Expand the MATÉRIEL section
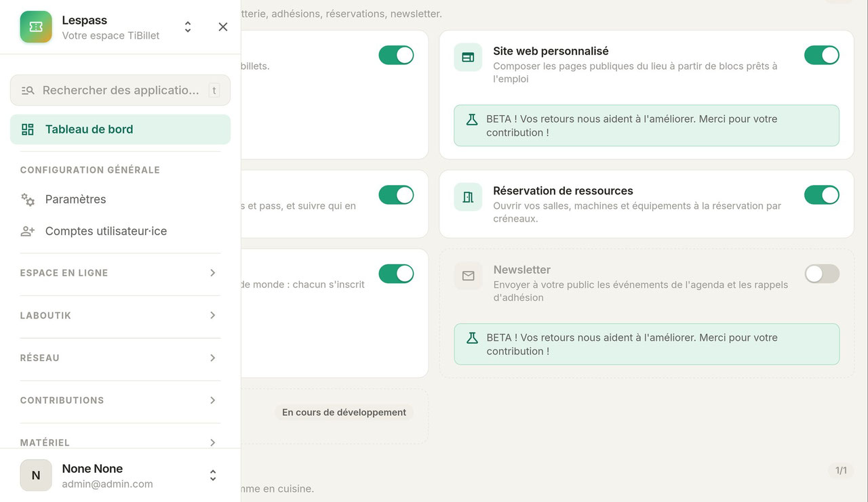The height and width of the screenshot is (502, 868). [120, 442]
